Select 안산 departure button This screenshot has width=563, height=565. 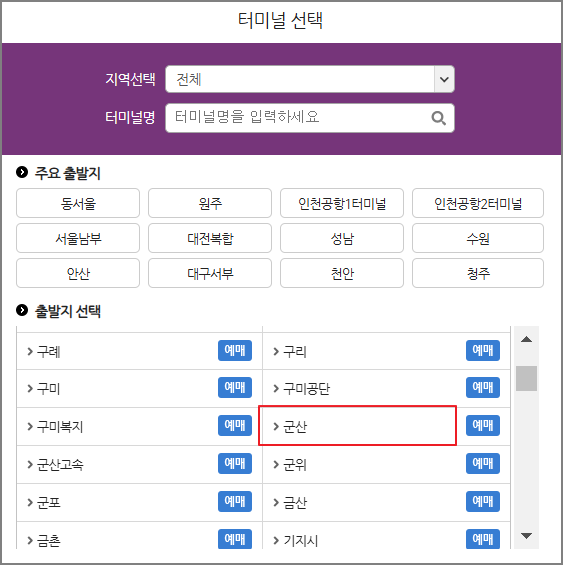[78, 273]
